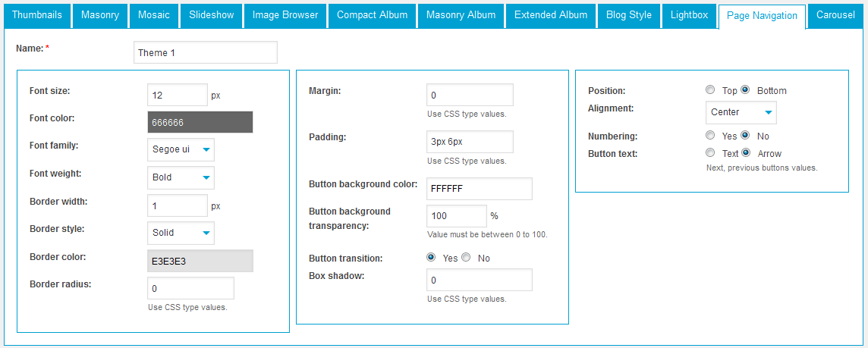The height and width of the screenshot is (348, 868).
Task: Enable Numbering with the Yes radio
Action: pyautogui.click(x=710, y=136)
